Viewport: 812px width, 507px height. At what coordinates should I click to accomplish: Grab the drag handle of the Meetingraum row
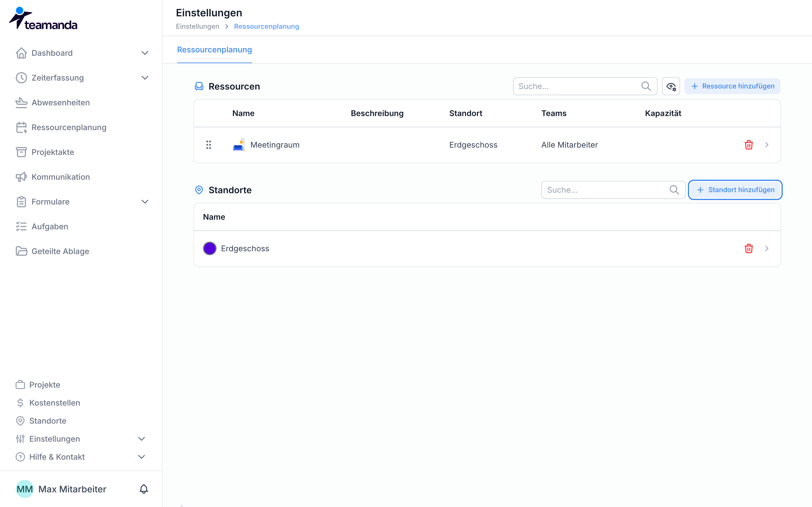(x=208, y=145)
